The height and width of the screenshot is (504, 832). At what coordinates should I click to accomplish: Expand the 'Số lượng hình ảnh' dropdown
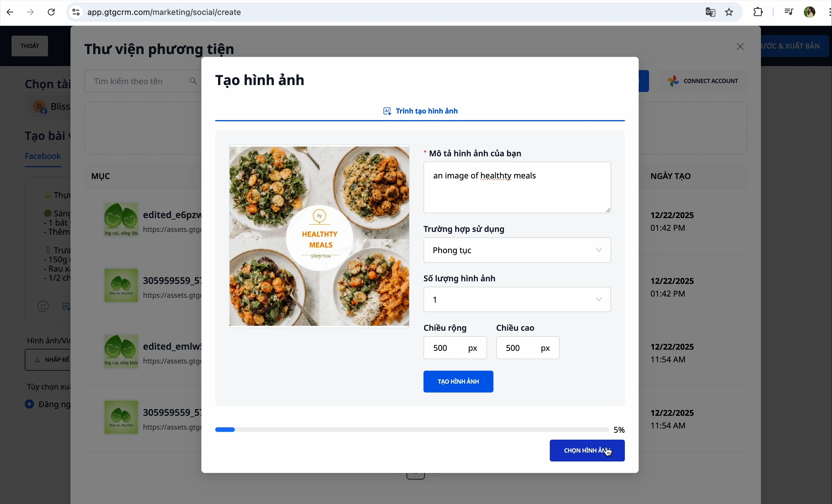[x=517, y=300]
